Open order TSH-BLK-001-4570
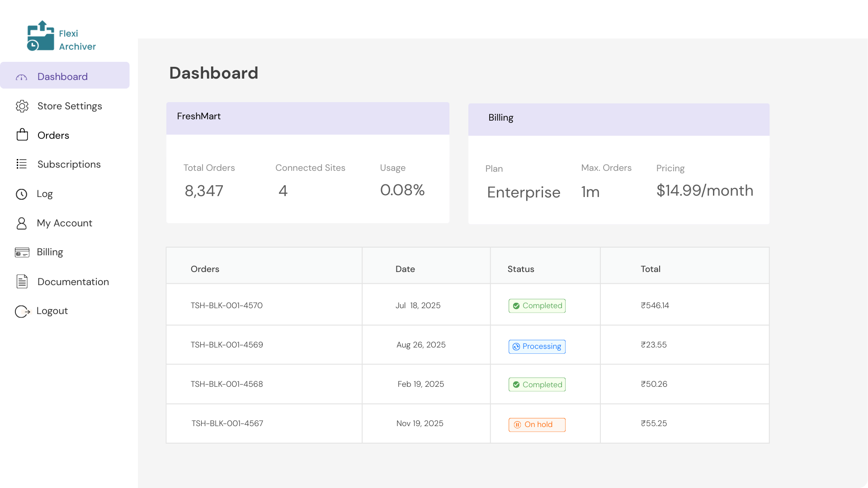The image size is (868, 488). pos(226,305)
